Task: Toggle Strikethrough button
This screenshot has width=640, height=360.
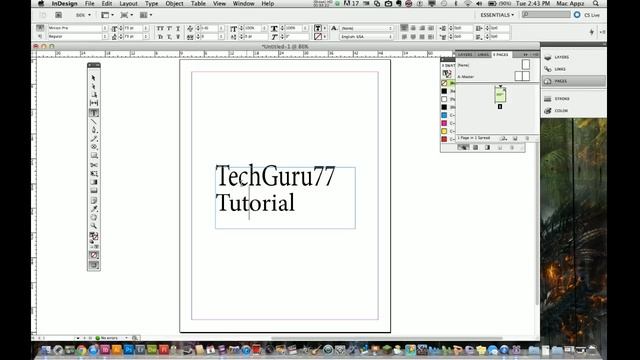Action: [x=178, y=37]
